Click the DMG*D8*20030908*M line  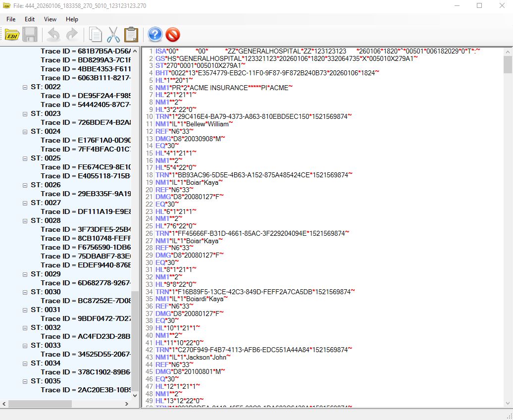pyautogui.click(x=191, y=139)
